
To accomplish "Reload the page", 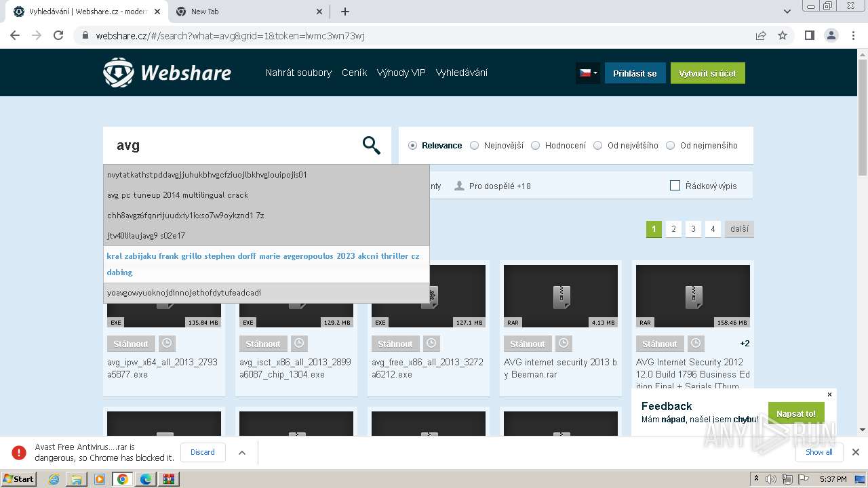I will (x=58, y=35).
